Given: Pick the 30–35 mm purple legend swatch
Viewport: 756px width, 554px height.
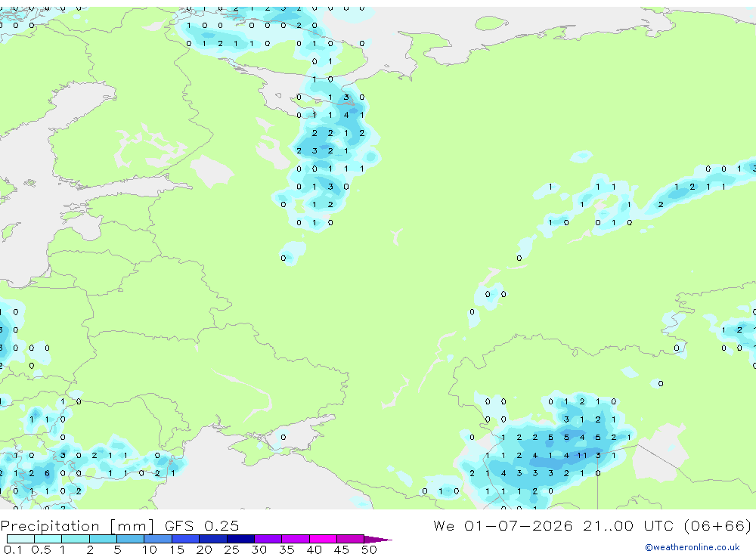Looking at the screenshot, I should coord(268,539).
